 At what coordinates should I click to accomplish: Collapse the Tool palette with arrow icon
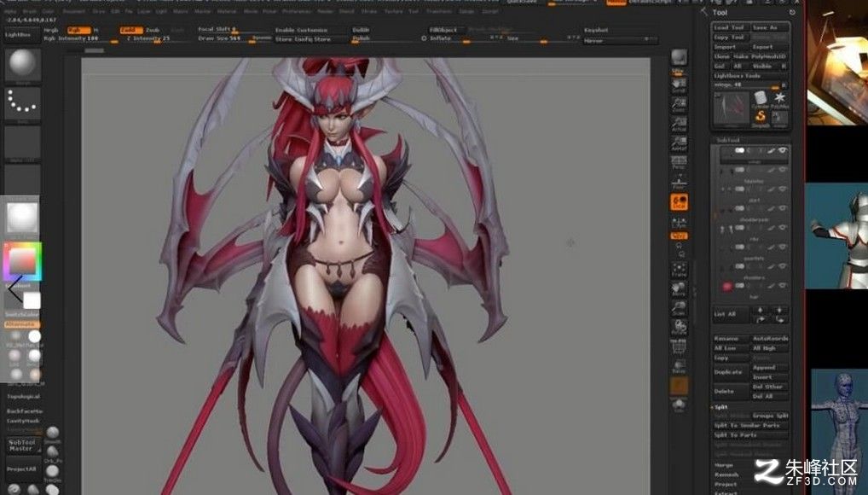(703, 11)
